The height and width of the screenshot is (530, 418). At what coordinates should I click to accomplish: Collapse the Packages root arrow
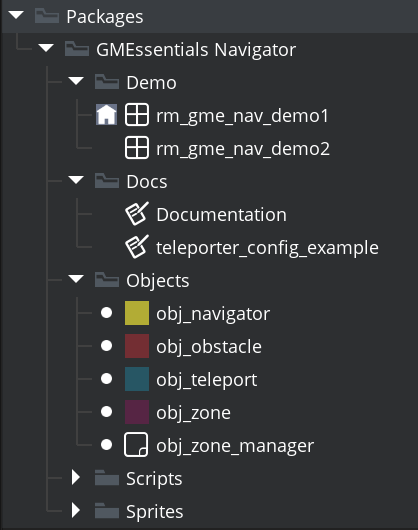pyautogui.click(x=16, y=15)
